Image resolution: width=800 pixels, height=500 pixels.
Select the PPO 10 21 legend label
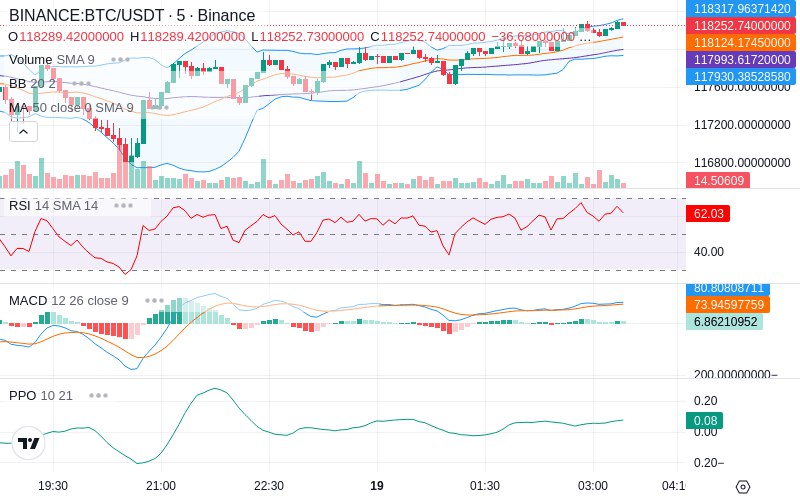point(41,395)
